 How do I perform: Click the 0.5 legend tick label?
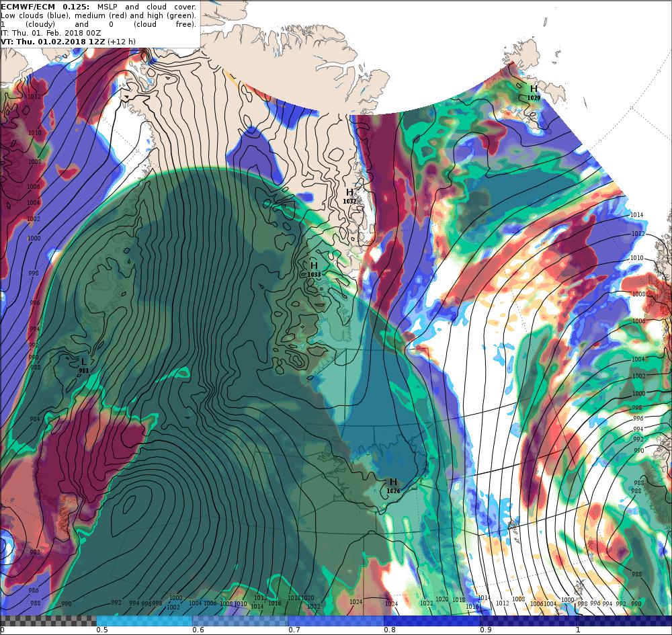click(x=102, y=630)
